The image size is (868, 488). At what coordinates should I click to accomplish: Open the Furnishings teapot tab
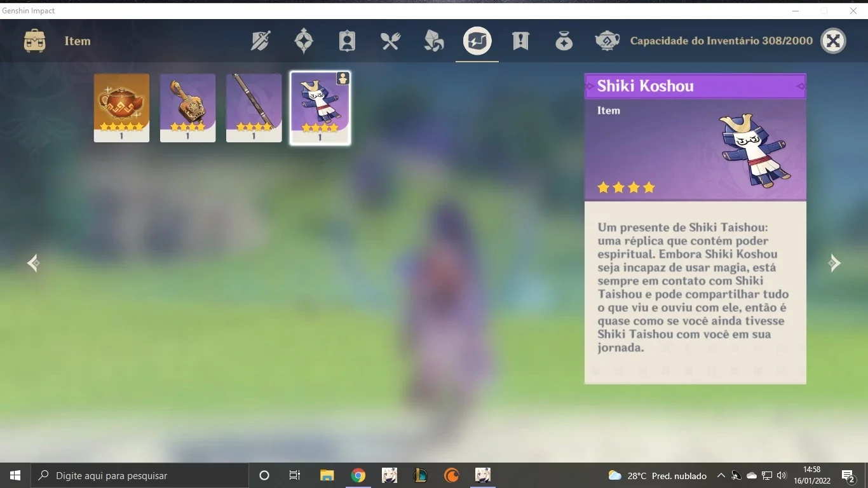(x=607, y=41)
